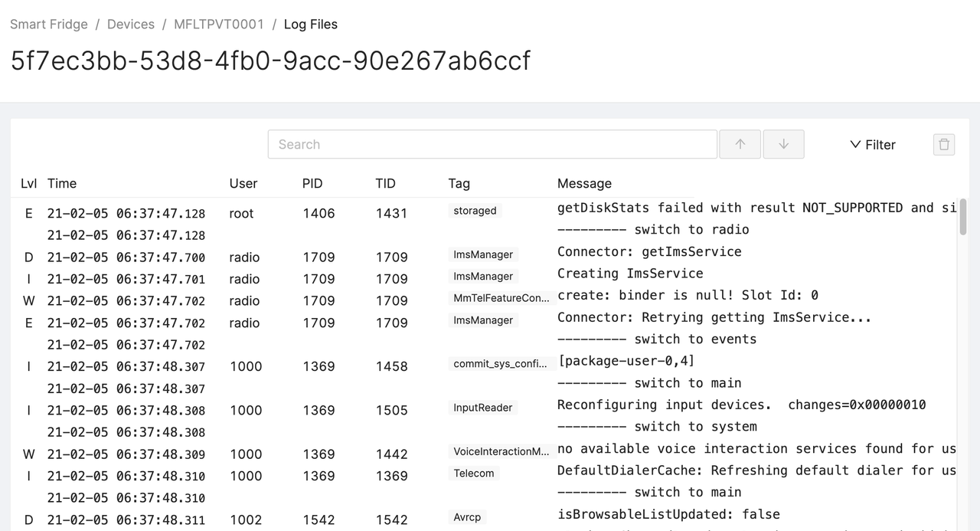Viewport: 980px width, 531px height.
Task: Click the Tag column header
Action: pos(459,183)
